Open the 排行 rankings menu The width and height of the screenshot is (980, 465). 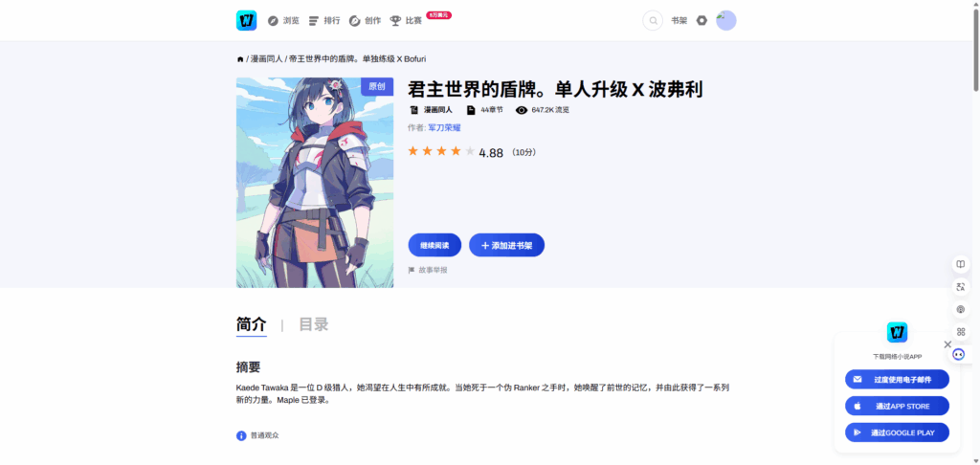point(323,21)
